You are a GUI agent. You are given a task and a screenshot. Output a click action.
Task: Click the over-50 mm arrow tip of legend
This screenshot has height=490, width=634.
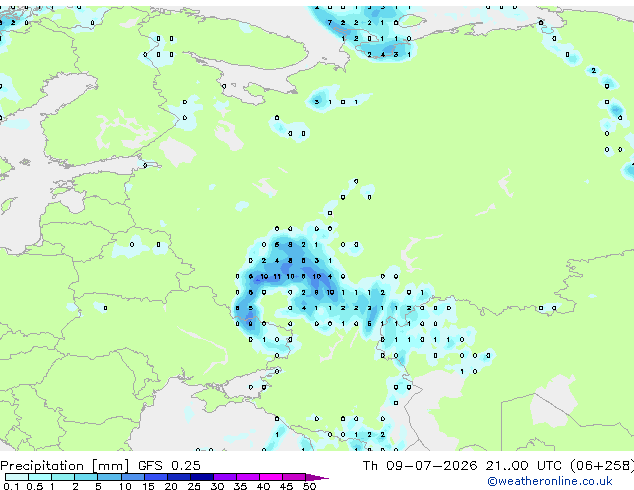(317, 477)
